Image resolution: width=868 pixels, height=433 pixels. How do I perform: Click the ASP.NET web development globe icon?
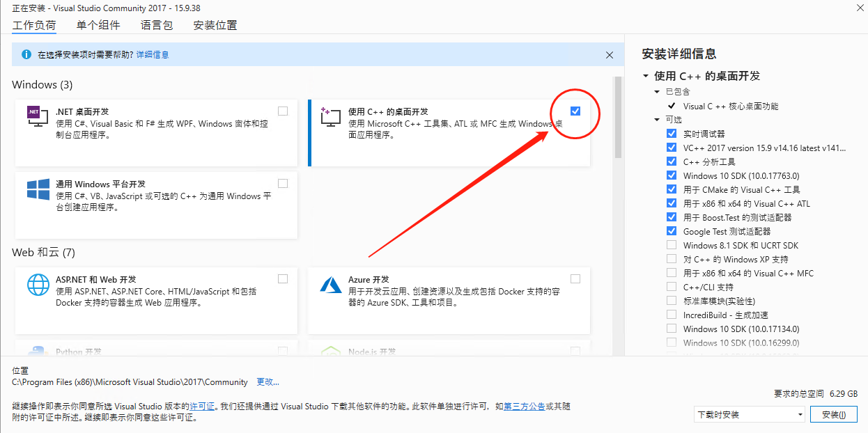tap(38, 285)
